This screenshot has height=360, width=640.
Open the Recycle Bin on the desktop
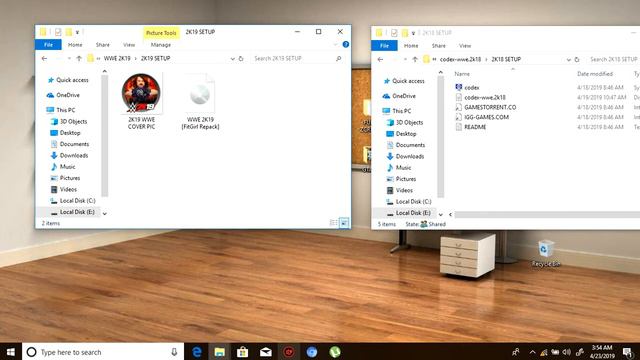[546, 253]
